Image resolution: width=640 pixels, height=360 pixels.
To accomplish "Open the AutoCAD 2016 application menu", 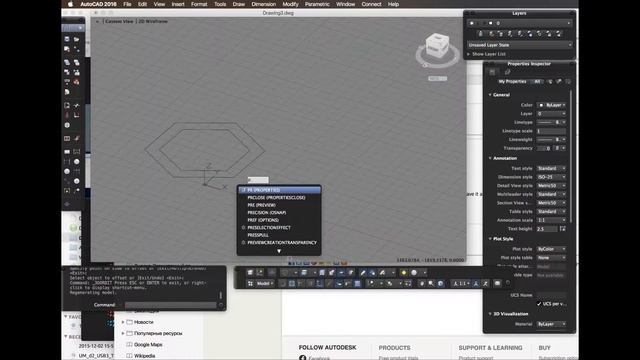I will [x=98, y=4].
